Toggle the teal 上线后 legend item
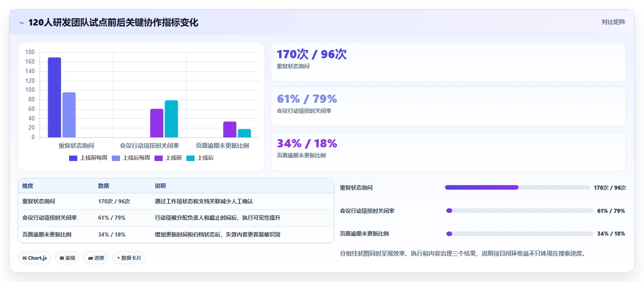Screen dimensions: 644x282 tap(200, 158)
